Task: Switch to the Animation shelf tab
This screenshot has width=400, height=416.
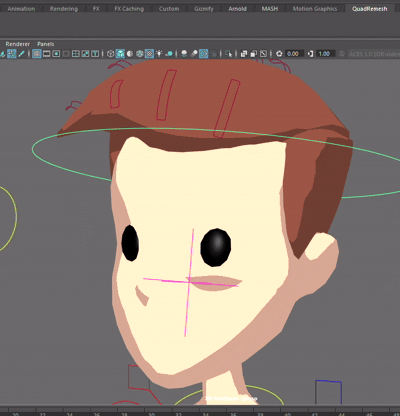Action: [x=21, y=9]
